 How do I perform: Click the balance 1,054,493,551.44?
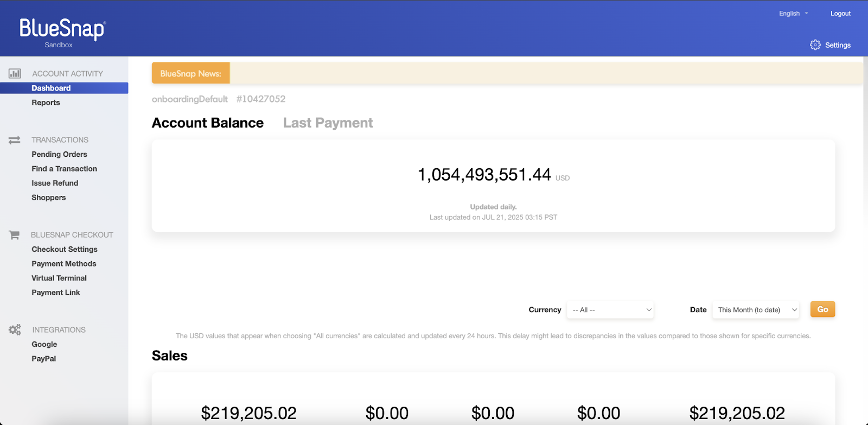484,175
